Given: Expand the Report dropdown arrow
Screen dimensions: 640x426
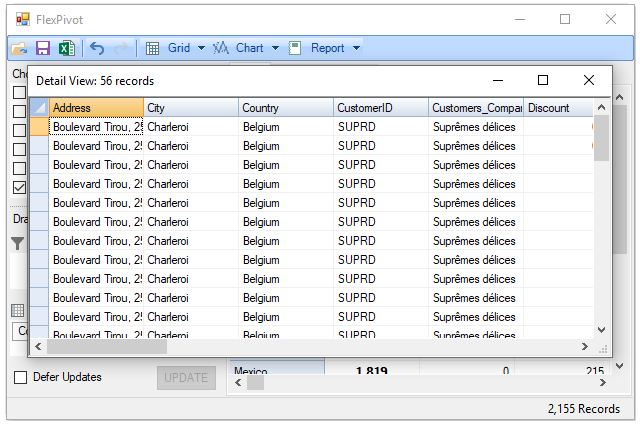Looking at the screenshot, I should pos(356,48).
